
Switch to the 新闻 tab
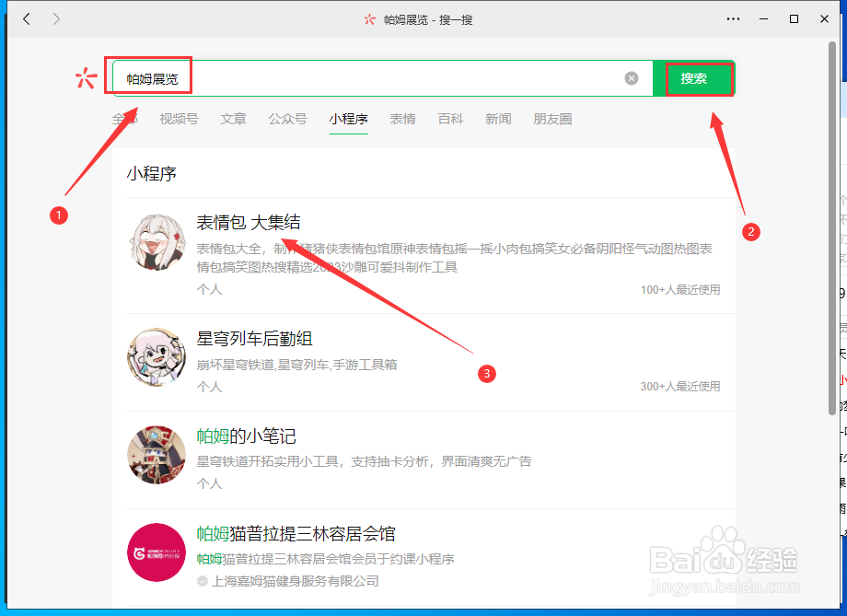pos(498,119)
